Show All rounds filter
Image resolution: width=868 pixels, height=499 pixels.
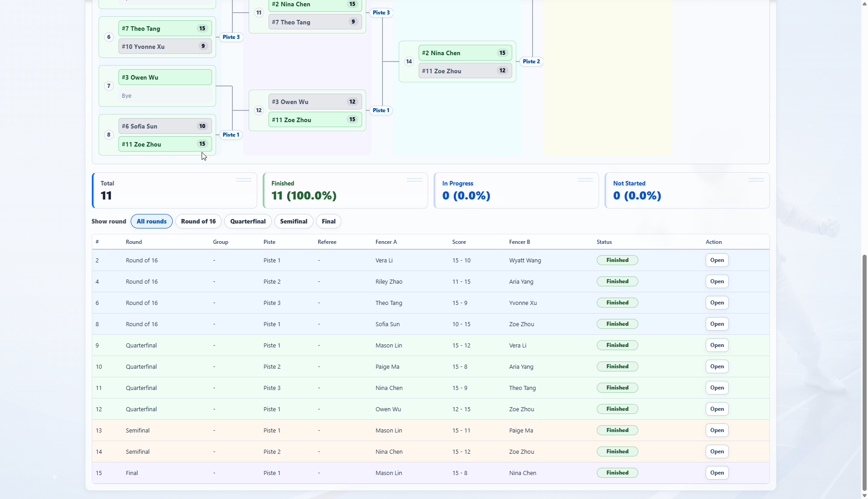coord(151,221)
